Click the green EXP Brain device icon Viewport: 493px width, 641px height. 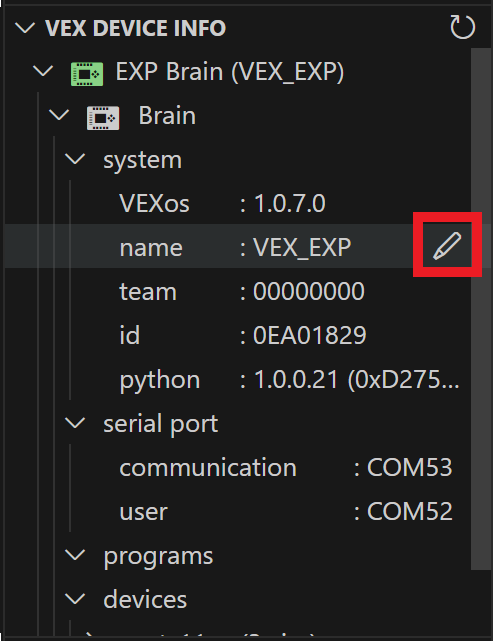[x=87, y=74]
